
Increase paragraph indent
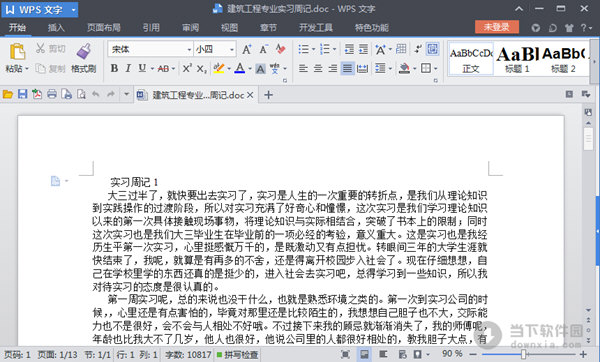(363, 49)
